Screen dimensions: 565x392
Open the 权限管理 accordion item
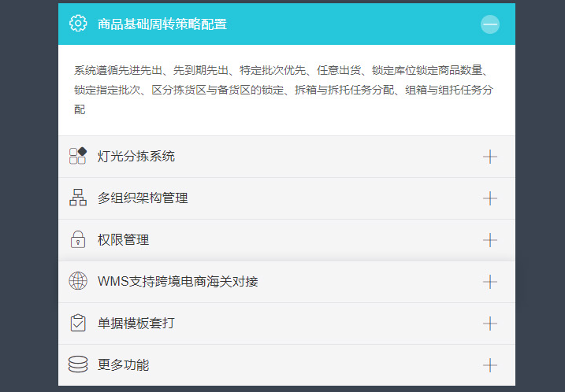[287, 240]
